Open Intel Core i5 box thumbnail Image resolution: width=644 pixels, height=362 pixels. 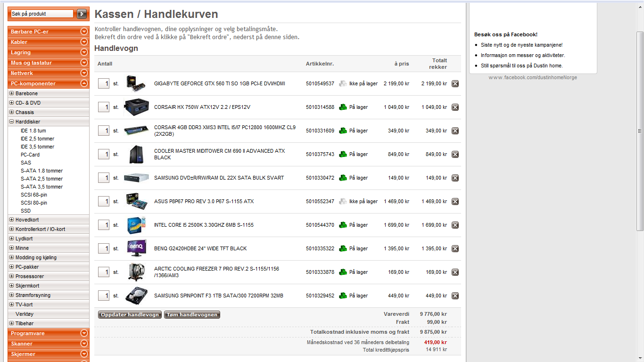[x=137, y=225]
